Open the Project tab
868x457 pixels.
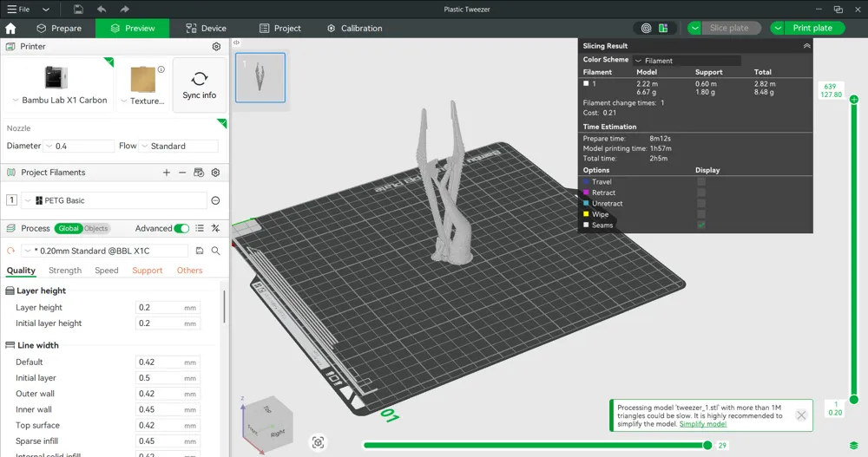280,29
